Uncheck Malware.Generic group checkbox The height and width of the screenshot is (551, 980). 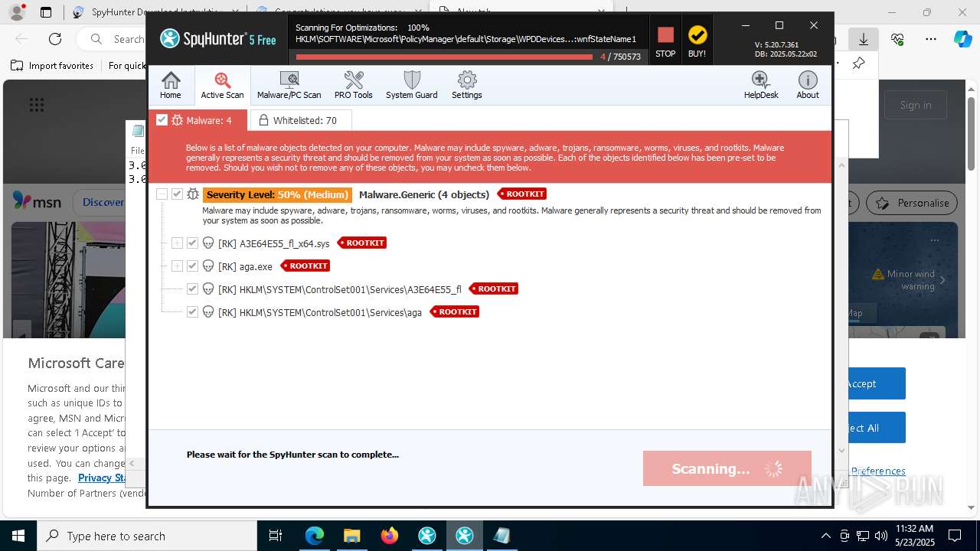coord(177,194)
